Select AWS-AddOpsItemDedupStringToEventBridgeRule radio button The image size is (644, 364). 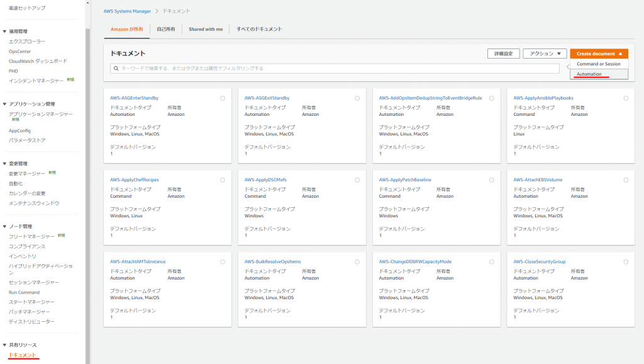pos(492,98)
